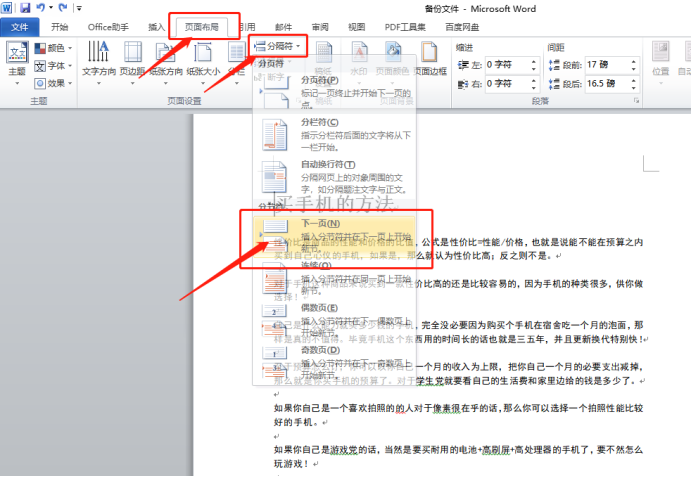This screenshot has height=477, width=692.
Task: Select 偶数页(E) even page section break
Action: (334, 320)
